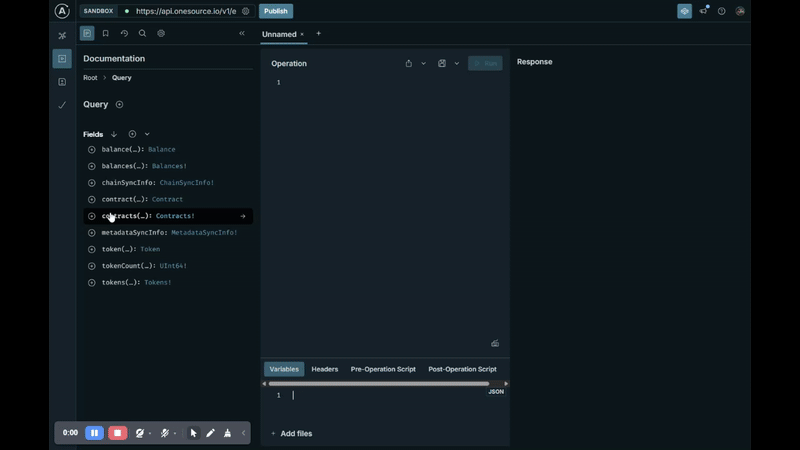Sort fields arrow icon

pos(114,134)
